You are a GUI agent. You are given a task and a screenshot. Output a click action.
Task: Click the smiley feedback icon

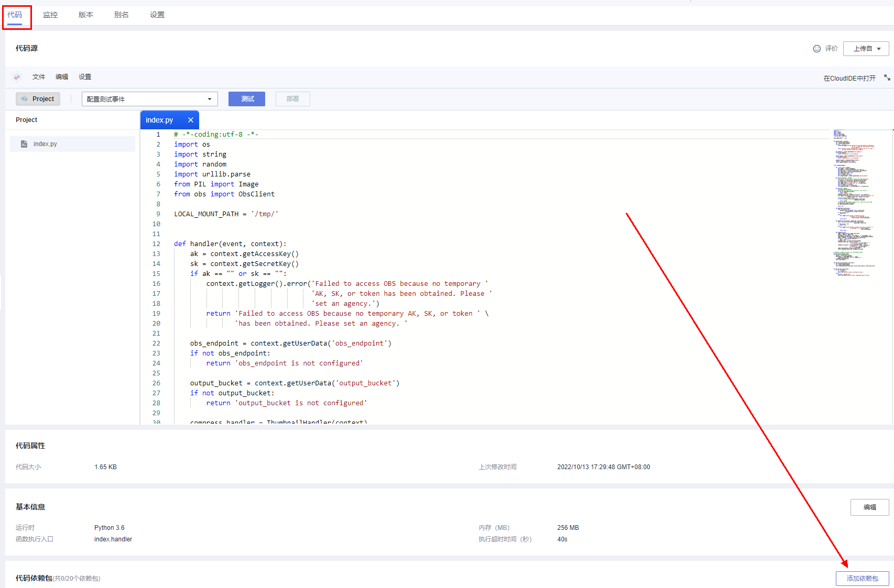[816, 49]
